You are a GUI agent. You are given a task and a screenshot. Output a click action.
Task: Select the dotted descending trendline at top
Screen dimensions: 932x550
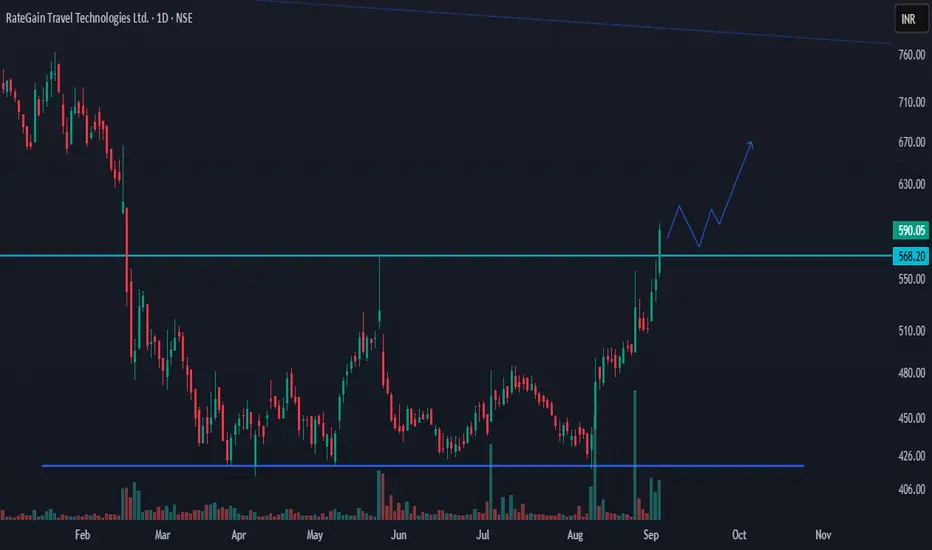(574, 21)
